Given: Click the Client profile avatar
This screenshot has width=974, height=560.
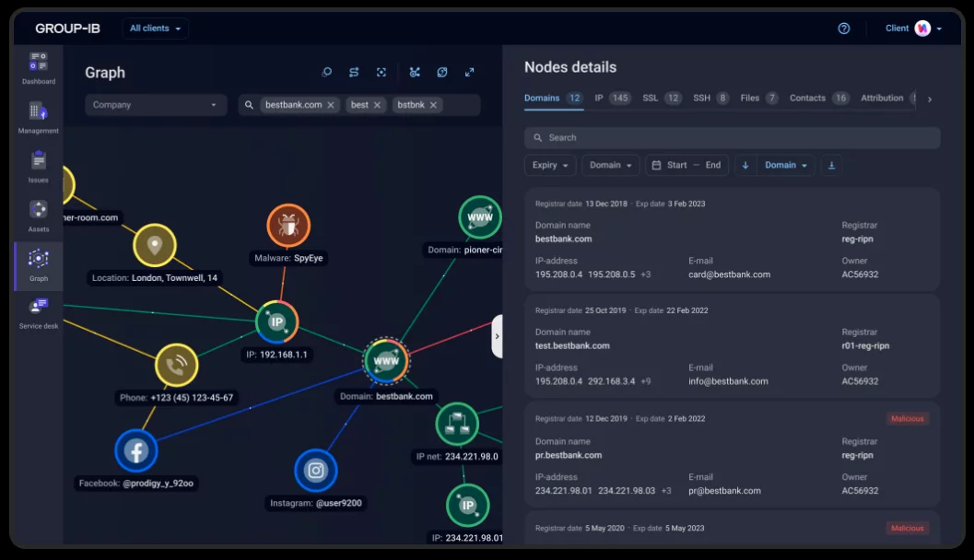Looking at the screenshot, I should 922,29.
